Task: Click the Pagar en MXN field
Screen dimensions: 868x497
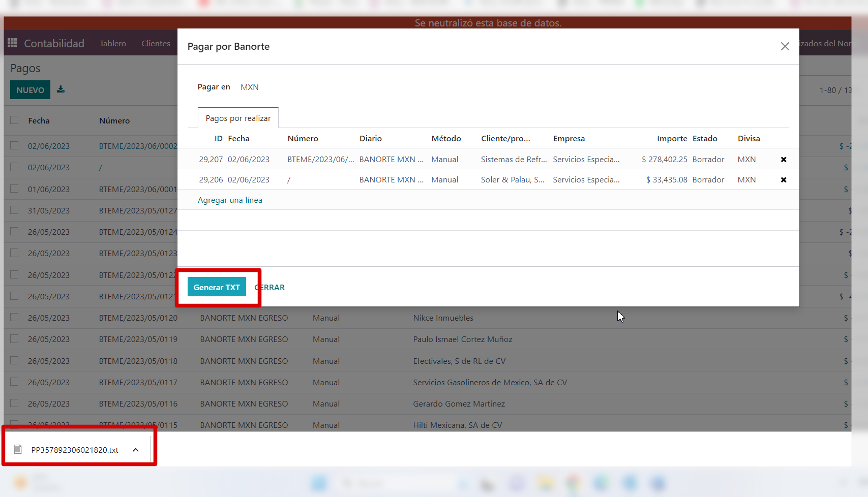Action: [249, 87]
